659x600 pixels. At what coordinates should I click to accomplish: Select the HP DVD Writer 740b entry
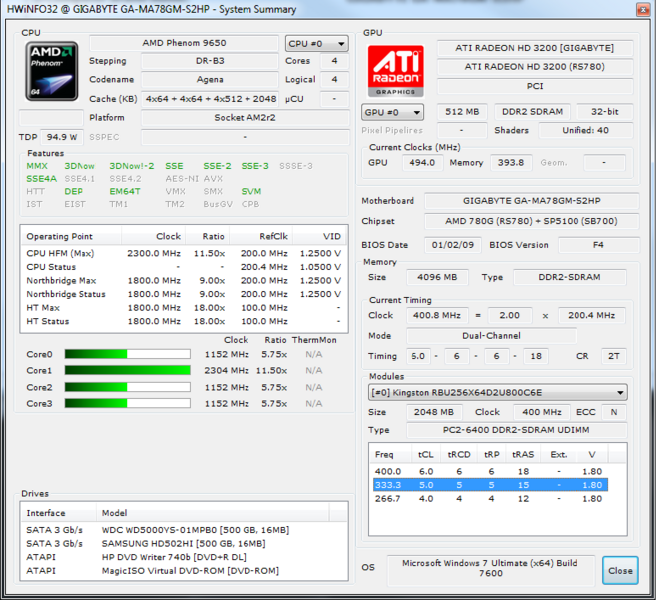tap(184, 557)
